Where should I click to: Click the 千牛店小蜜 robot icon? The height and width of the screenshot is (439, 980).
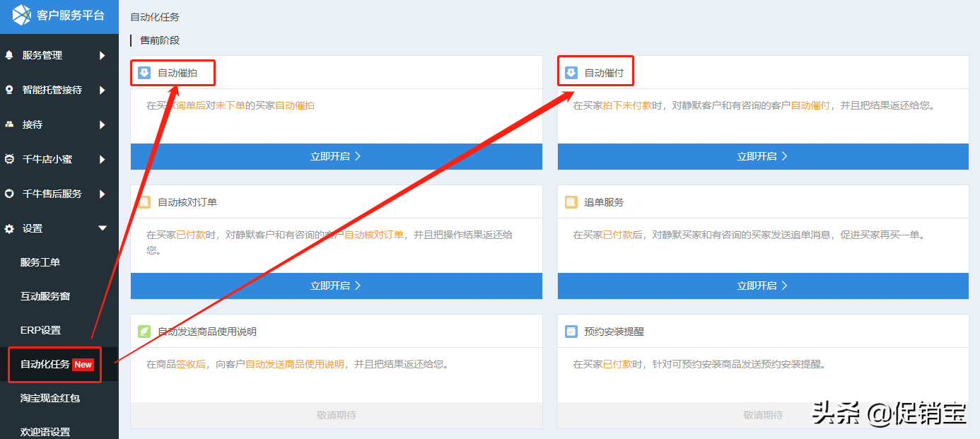(9, 159)
